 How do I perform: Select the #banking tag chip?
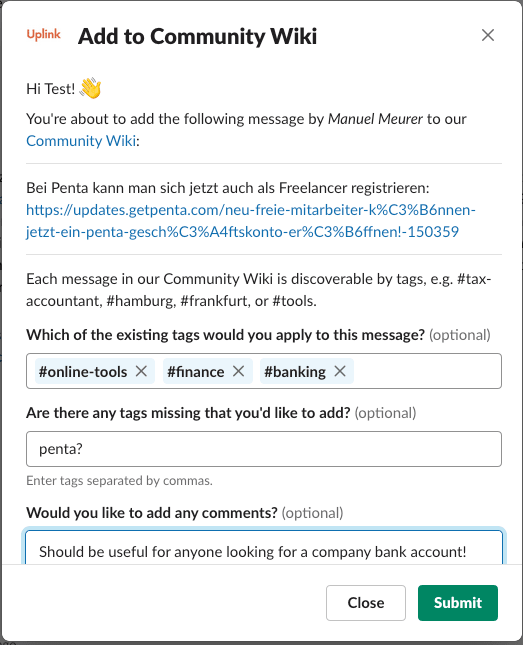(x=295, y=371)
